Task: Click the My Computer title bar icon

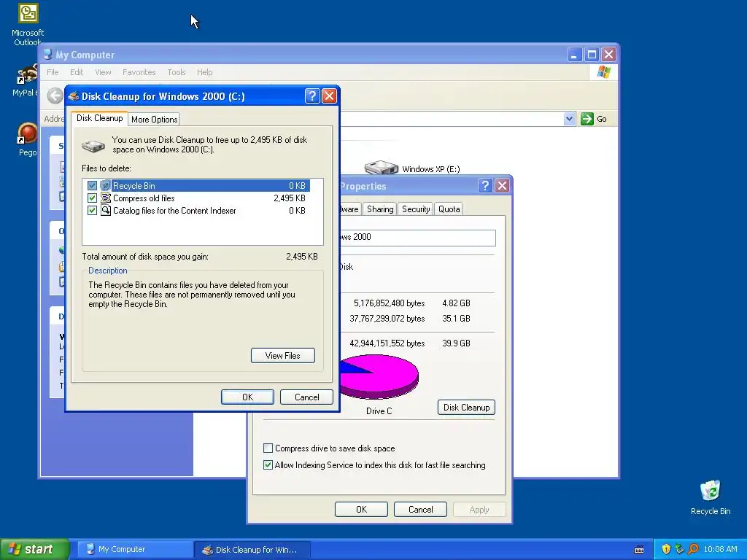Action: [47, 54]
